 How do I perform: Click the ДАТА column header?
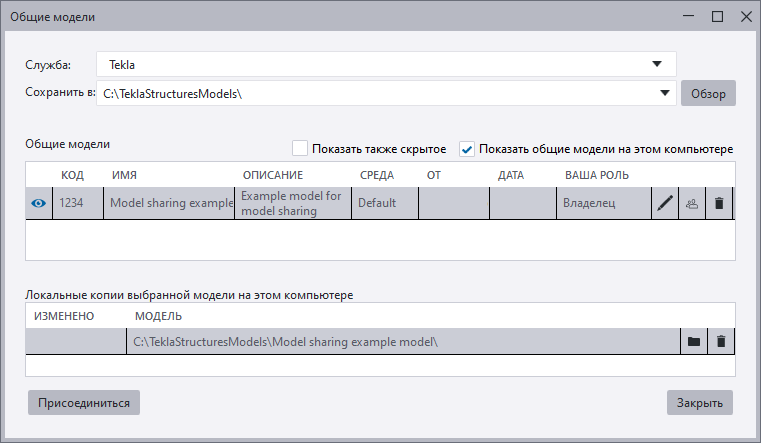tap(510, 175)
